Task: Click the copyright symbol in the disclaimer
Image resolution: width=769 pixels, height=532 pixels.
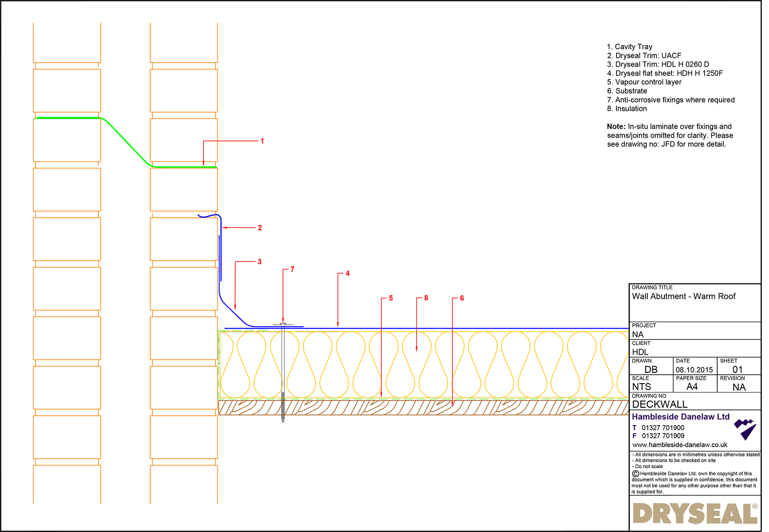Action: pyautogui.click(x=635, y=473)
